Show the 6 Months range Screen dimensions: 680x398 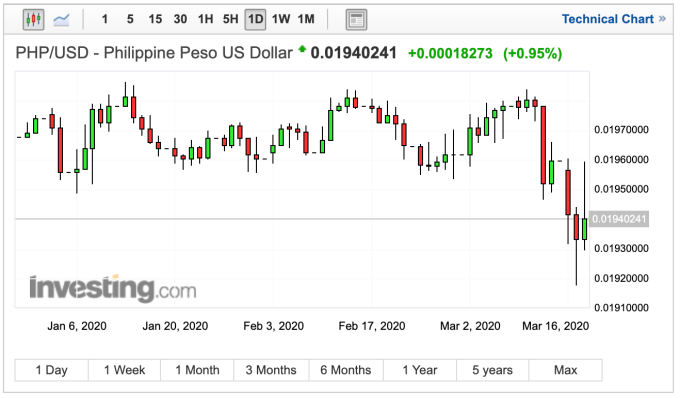click(x=346, y=370)
